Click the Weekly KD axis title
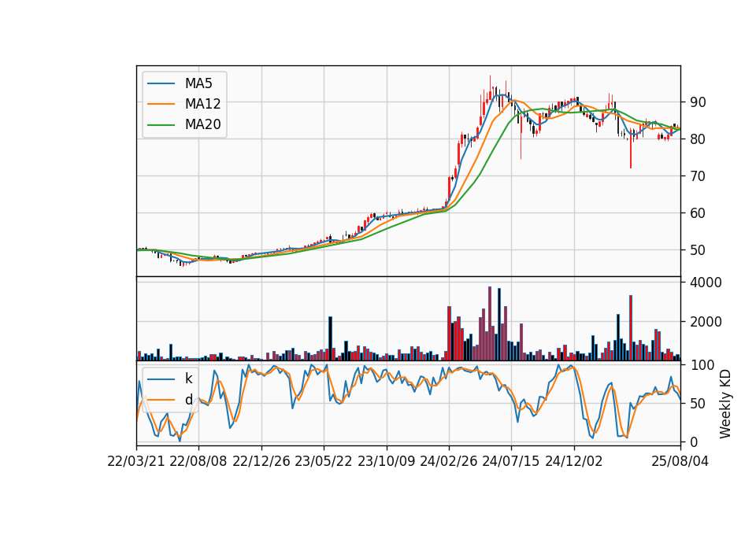 pyautogui.click(x=725, y=404)
